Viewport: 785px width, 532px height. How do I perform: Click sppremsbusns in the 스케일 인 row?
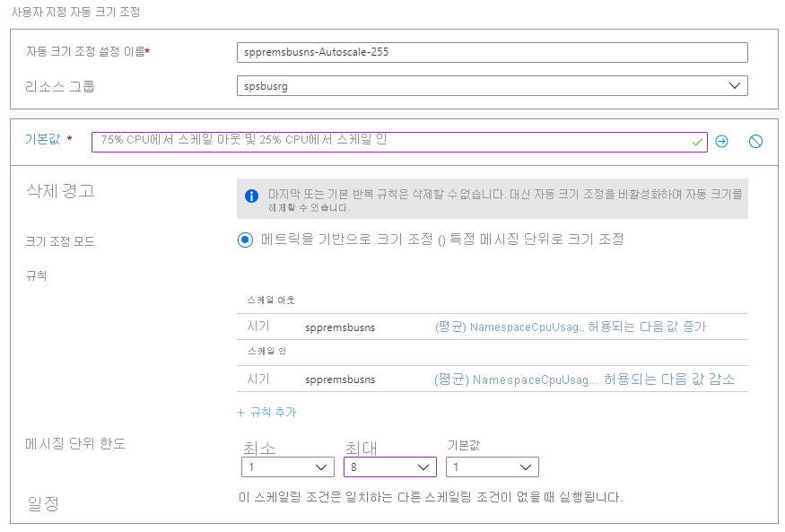tap(340, 379)
